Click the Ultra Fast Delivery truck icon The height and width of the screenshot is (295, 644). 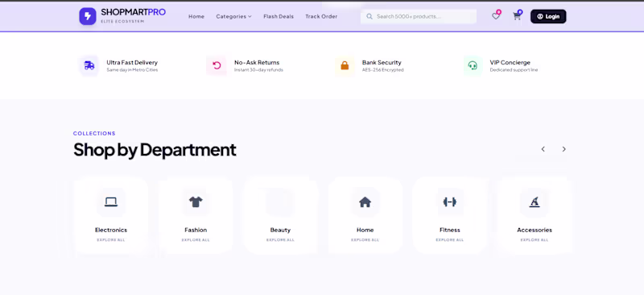[x=89, y=65]
